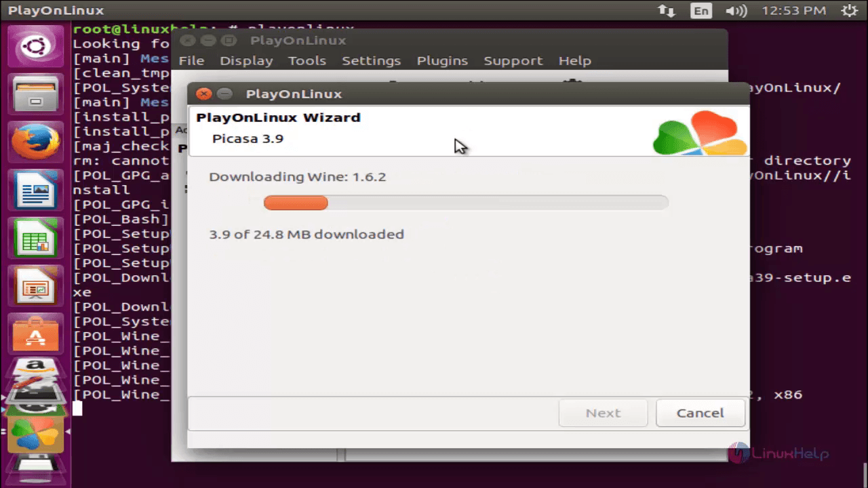This screenshot has width=868, height=488.
Task: Open the Tools menu
Action: click(307, 60)
